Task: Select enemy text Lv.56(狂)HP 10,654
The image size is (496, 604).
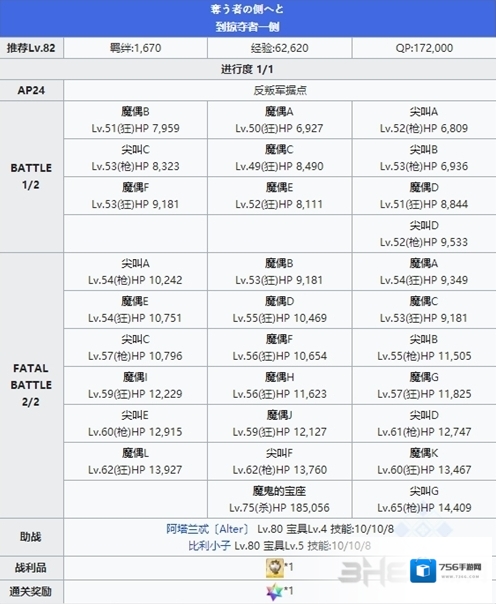Action: tap(280, 356)
